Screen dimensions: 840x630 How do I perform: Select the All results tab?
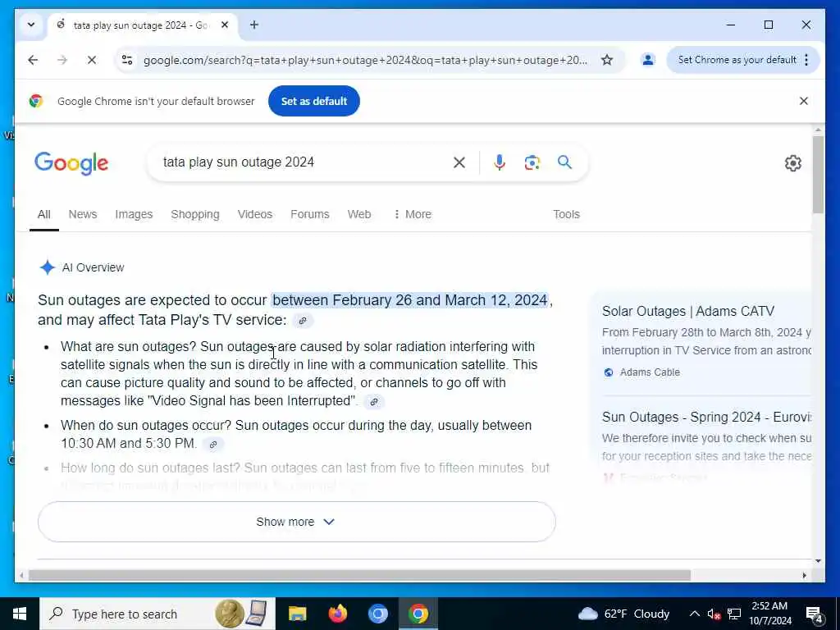(x=44, y=214)
